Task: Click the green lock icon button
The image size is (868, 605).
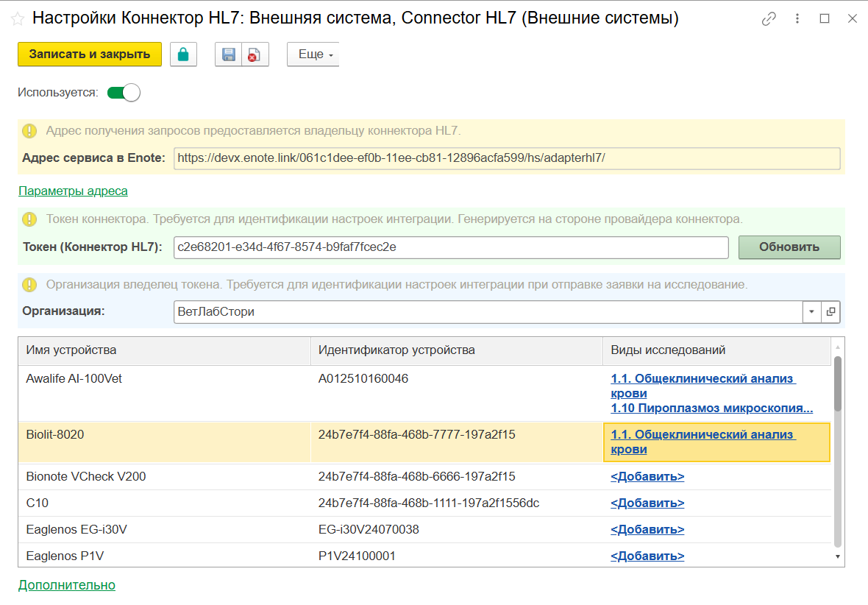Action: [x=183, y=54]
